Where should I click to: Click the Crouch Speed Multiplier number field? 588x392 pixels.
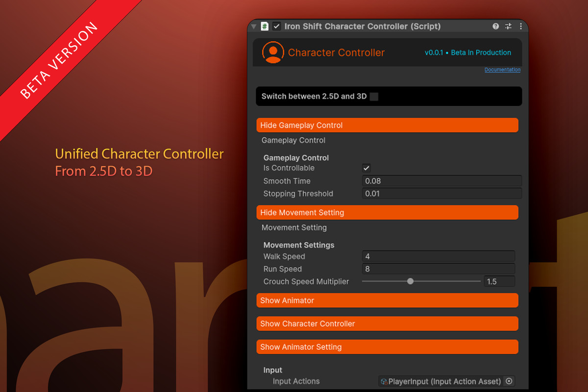(x=499, y=281)
